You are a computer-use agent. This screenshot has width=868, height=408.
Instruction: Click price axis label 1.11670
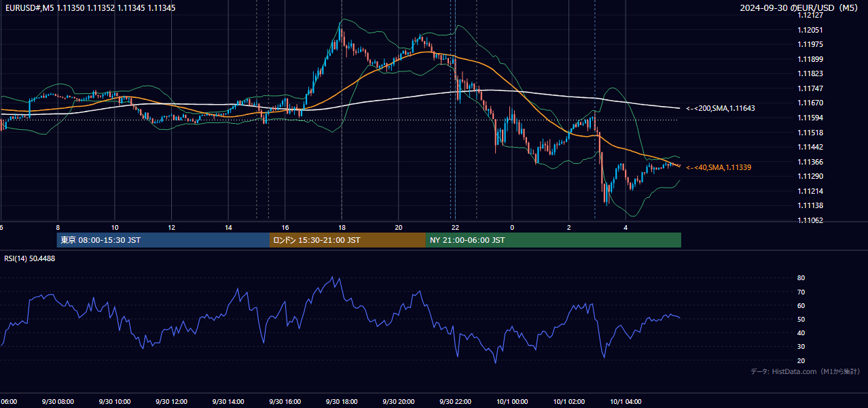810,103
